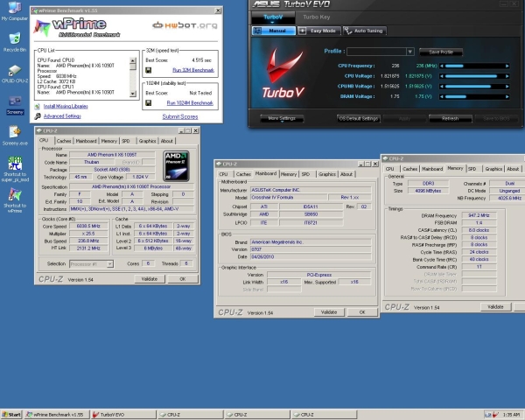Open the TurboV Profile dropdown
This screenshot has width=525, height=420.
click(x=409, y=52)
